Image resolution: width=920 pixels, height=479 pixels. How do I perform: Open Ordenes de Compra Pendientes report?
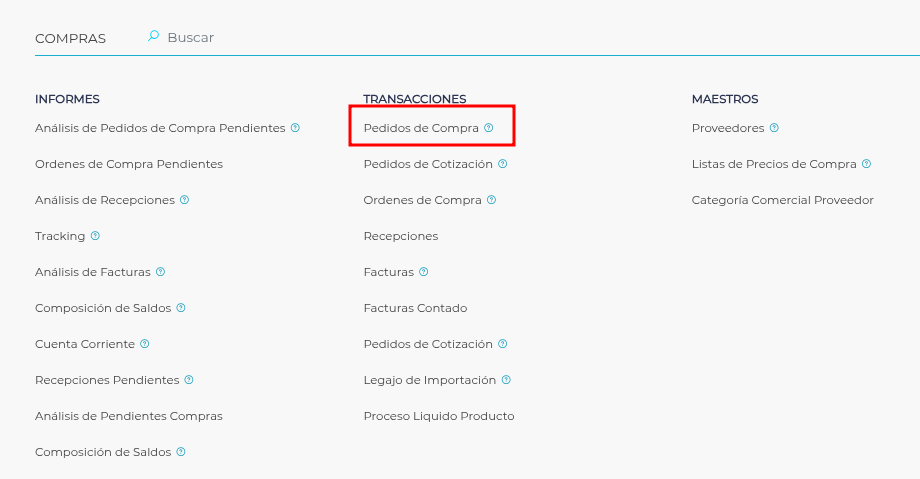(x=129, y=164)
